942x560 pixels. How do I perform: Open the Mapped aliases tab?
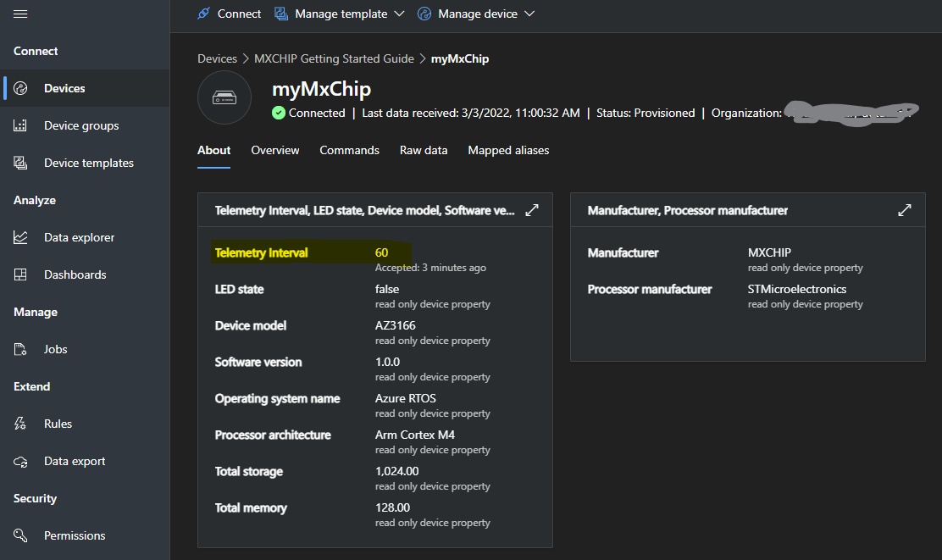tap(508, 150)
